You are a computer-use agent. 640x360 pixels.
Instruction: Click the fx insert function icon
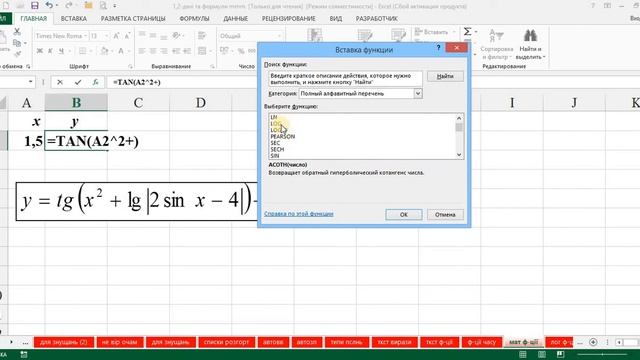[95, 82]
